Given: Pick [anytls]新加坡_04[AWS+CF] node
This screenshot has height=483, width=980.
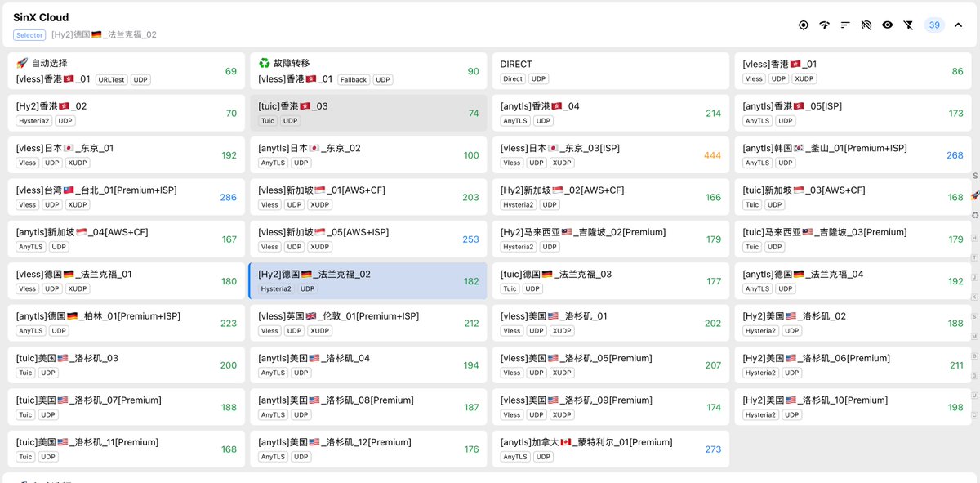Looking at the screenshot, I should click(x=127, y=239).
